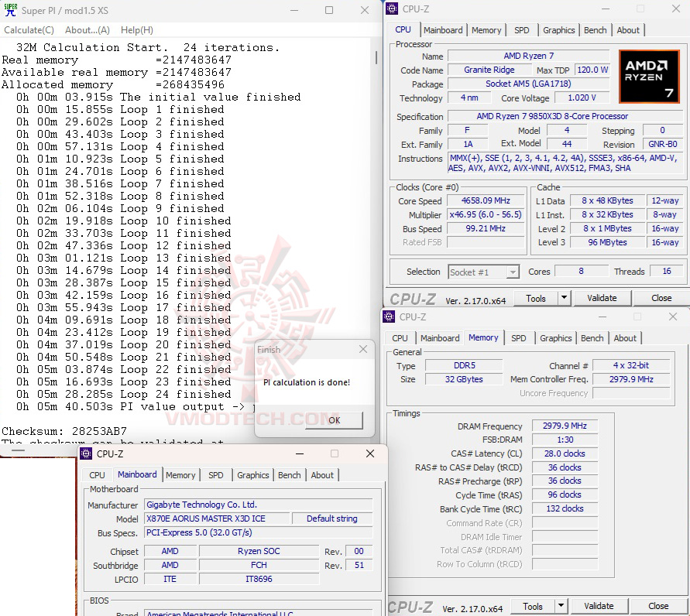Expand Tools dropdown arrow in Memory CPU-Z window

(561, 607)
